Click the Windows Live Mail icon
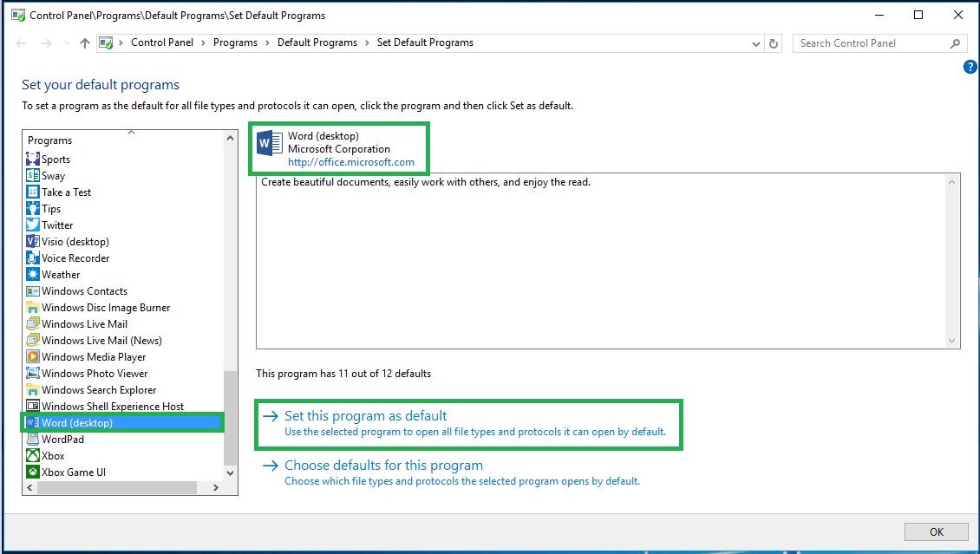This screenshot has width=980, height=554. coord(32,323)
